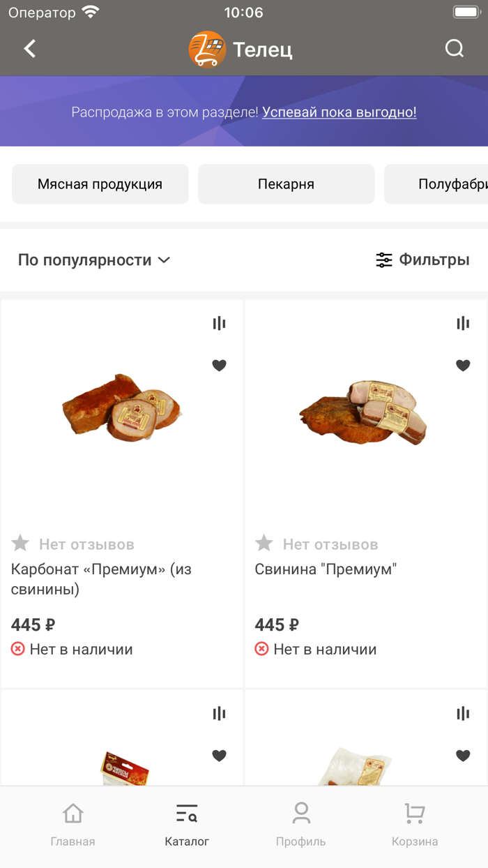Open the Корзина tab
The width and height of the screenshot is (488, 868).
pos(415,825)
